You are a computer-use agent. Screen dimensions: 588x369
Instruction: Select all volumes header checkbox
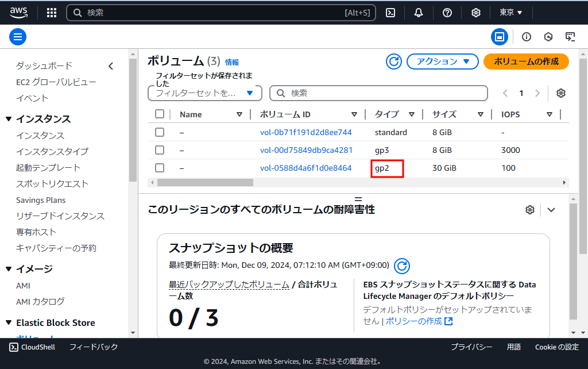point(160,114)
